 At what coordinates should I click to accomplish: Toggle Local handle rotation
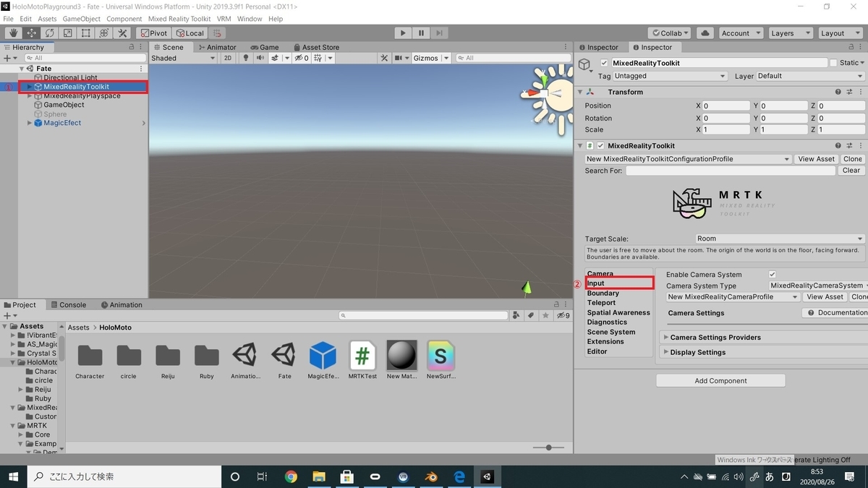[190, 33]
